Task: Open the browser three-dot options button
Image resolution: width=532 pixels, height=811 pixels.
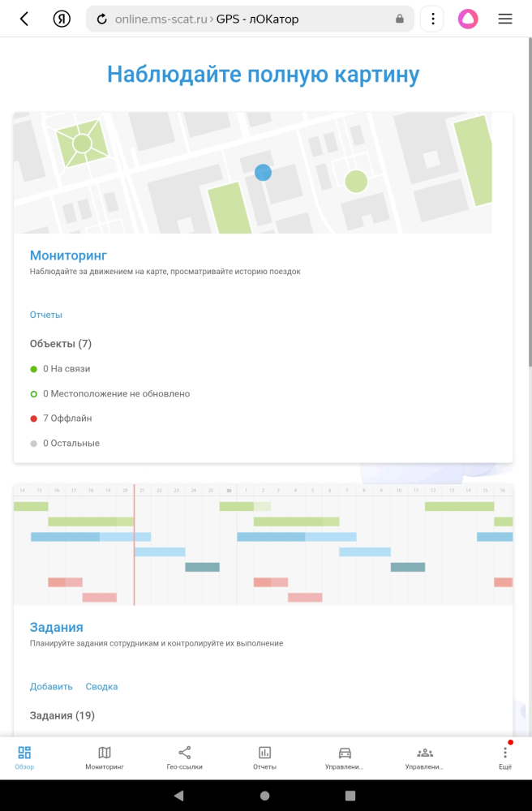Action: tap(433, 19)
